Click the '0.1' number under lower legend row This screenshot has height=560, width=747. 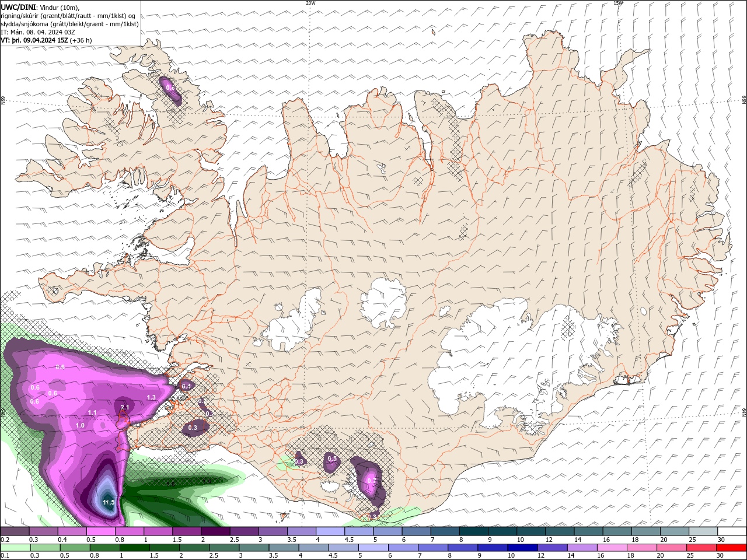pyautogui.click(x=5, y=556)
